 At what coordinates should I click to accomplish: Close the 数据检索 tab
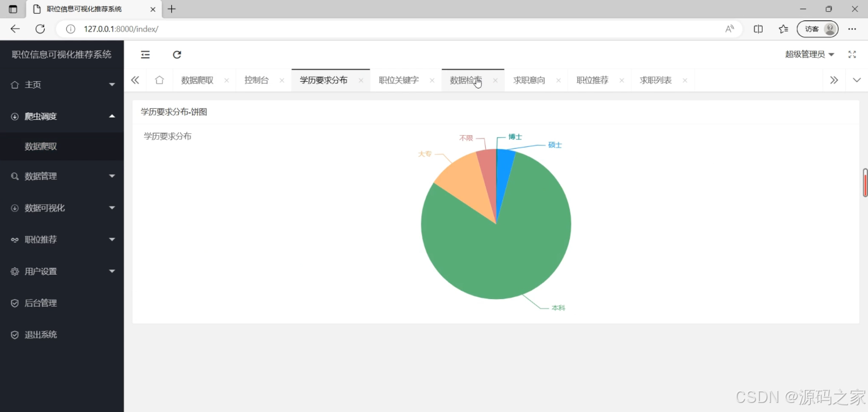(x=495, y=80)
